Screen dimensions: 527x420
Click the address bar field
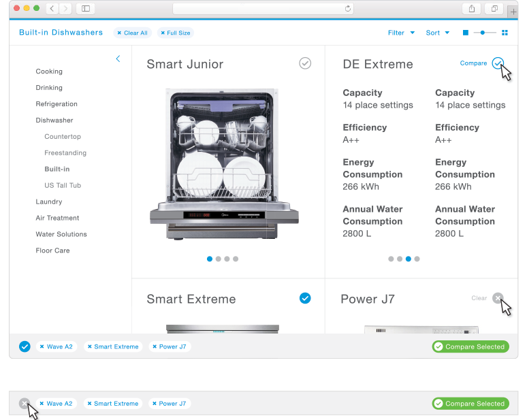pos(263,8)
